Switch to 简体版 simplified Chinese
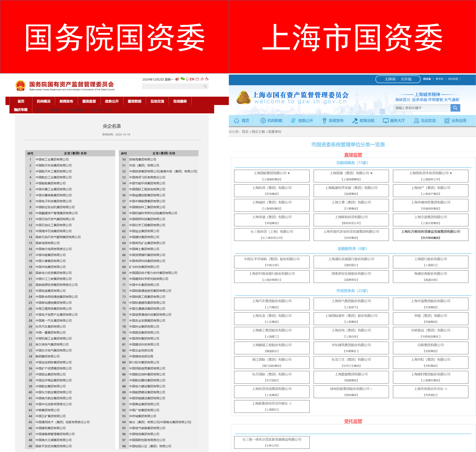Image resolution: width=476 pixels, height=452 pixels. [427, 79]
